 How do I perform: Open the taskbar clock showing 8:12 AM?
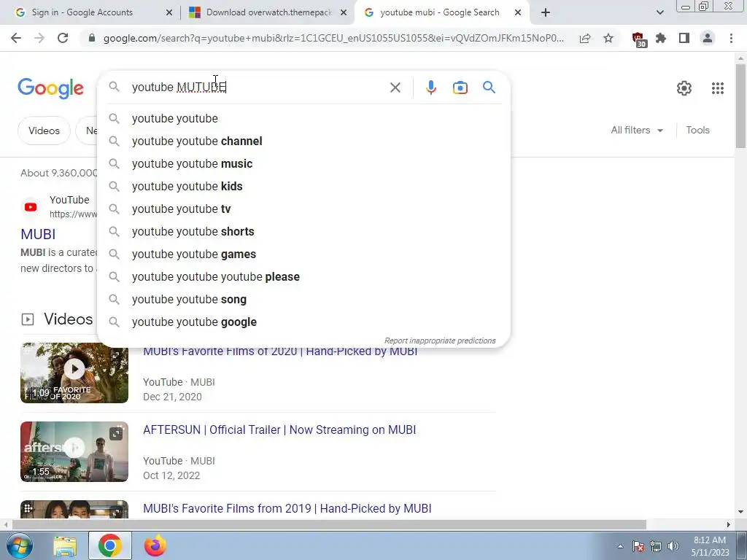(x=710, y=546)
